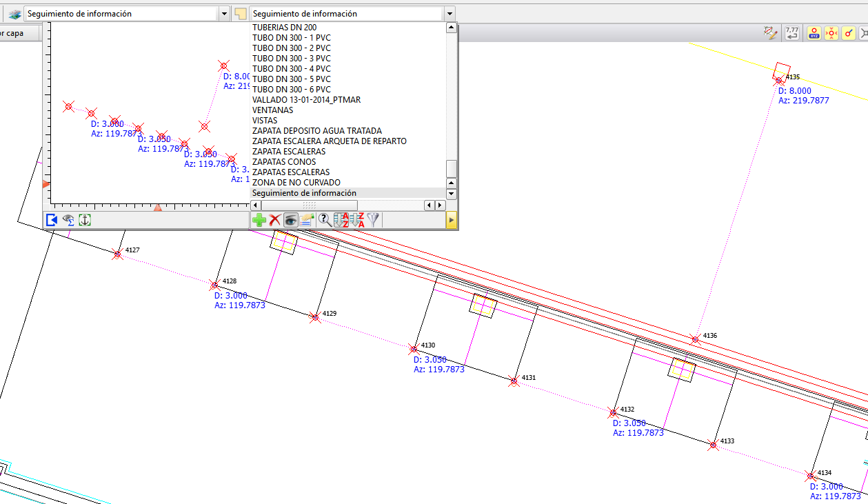The height and width of the screenshot is (504, 868).
Task: Click survey point 4134 in drawing
Action: 811,476
